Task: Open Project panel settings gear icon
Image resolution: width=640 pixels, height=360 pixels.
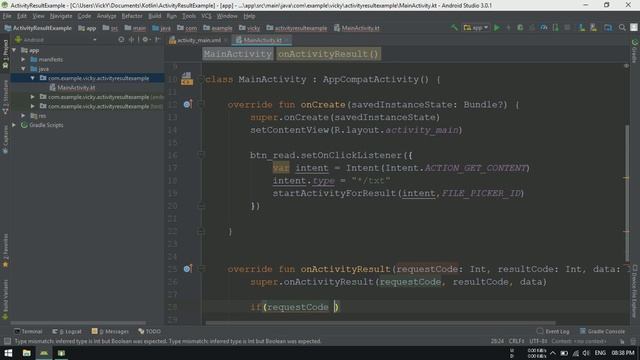Action: point(145,40)
